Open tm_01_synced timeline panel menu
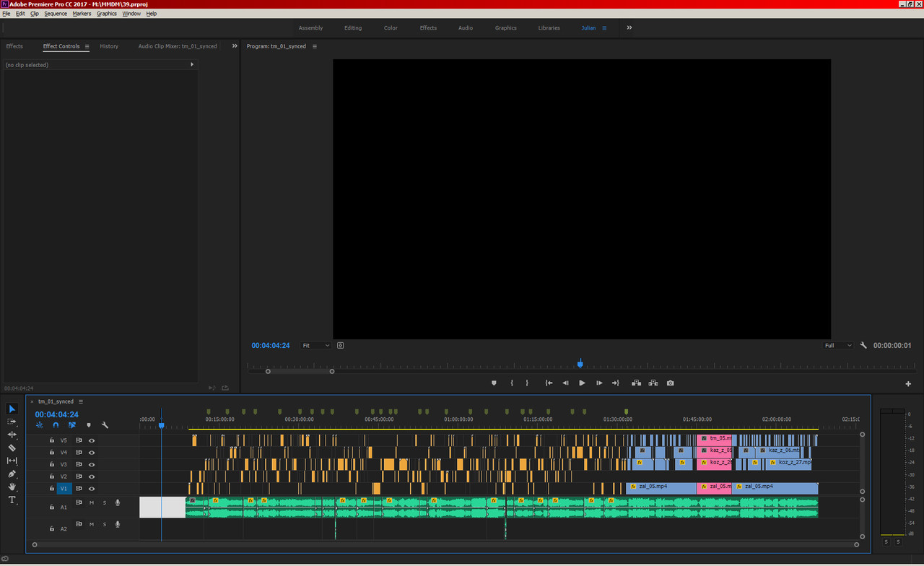 81,401
